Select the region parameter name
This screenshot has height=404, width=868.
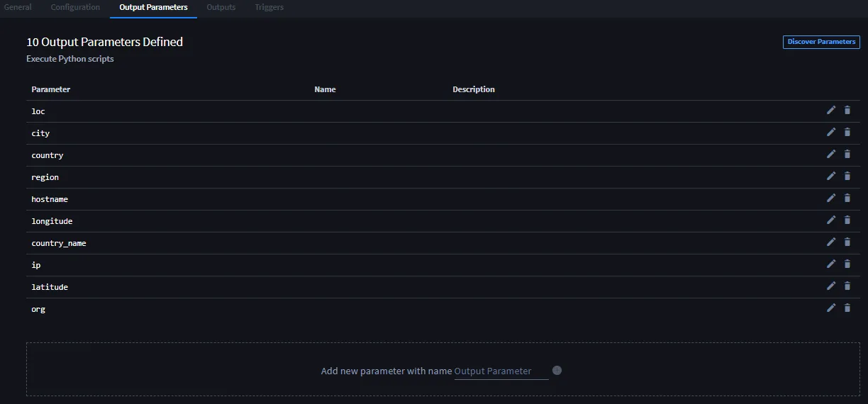click(x=45, y=177)
